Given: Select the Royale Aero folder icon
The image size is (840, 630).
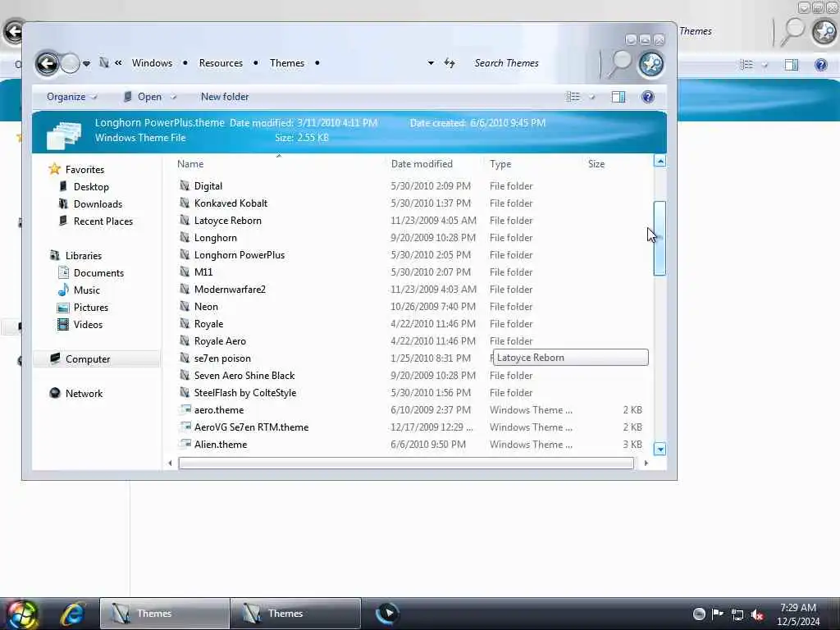Looking at the screenshot, I should pyautogui.click(x=185, y=340).
